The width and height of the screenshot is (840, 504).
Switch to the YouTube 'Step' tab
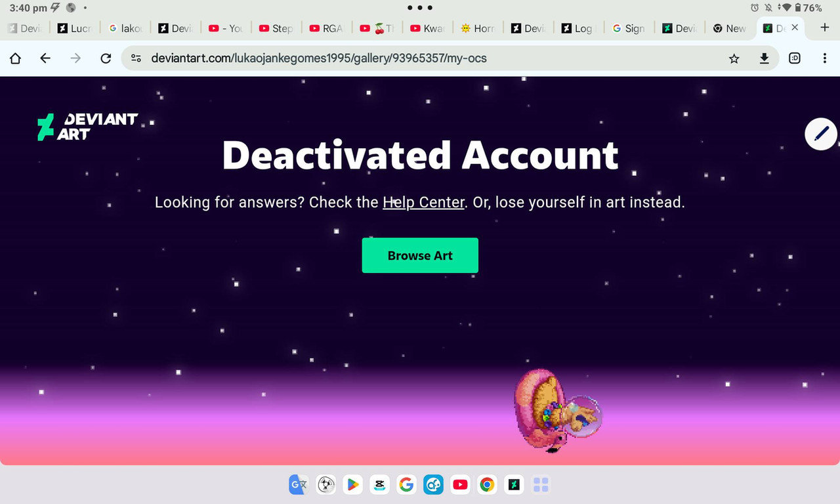point(276,28)
